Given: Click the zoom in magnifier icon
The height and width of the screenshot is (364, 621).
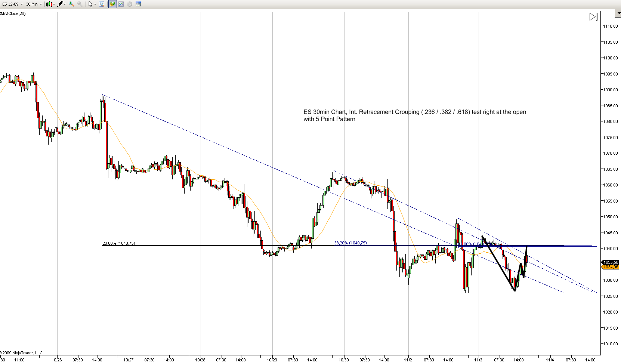Looking at the screenshot, I should point(71,4).
